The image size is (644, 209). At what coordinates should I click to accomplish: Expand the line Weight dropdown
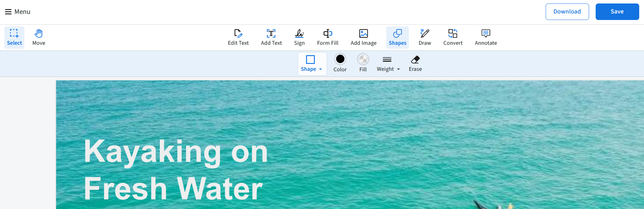[x=388, y=64]
